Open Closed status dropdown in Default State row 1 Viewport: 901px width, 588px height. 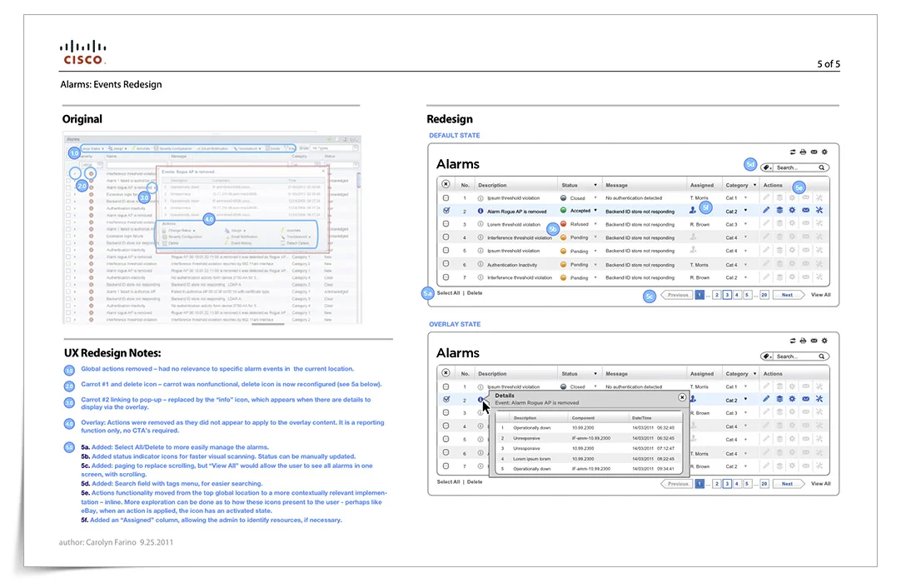pos(595,197)
